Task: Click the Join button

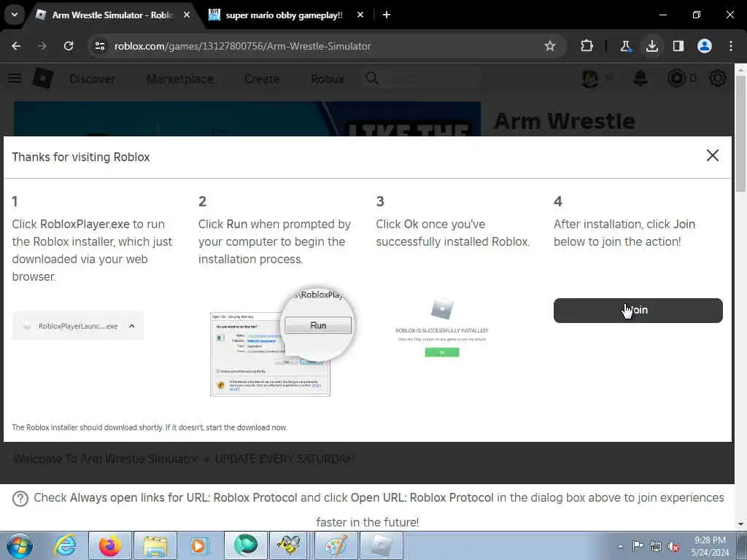Action: pos(638,311)
